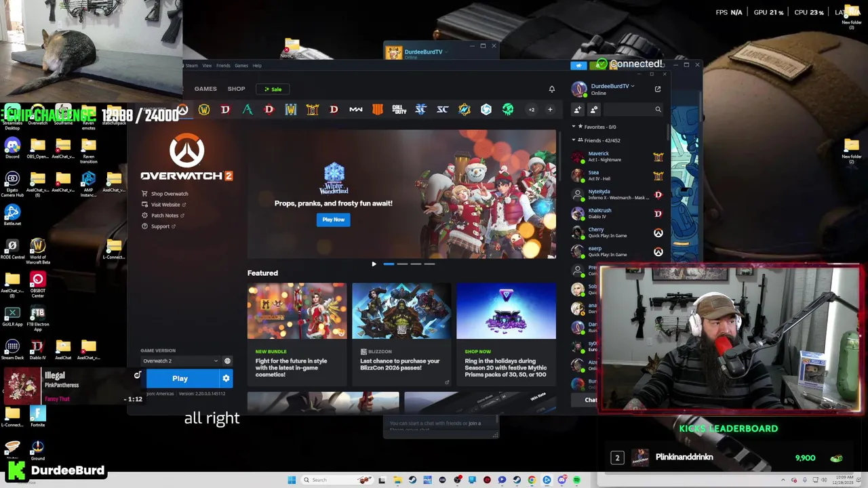Start the banner carousel autoplay
Image resolution: width=868 pixels, height=488 pixels.
point(374,264)
